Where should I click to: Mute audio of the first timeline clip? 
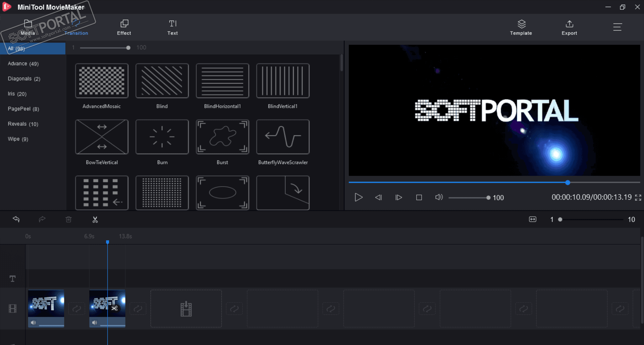(33, 323)
